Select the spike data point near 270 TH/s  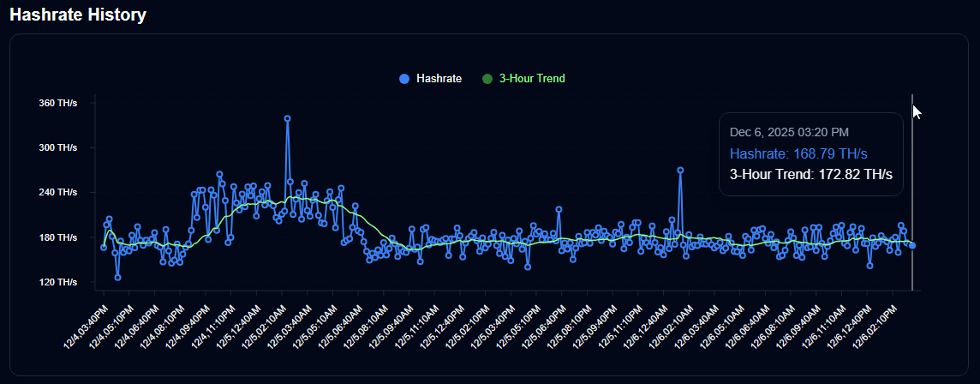click(x=680, y=170)
